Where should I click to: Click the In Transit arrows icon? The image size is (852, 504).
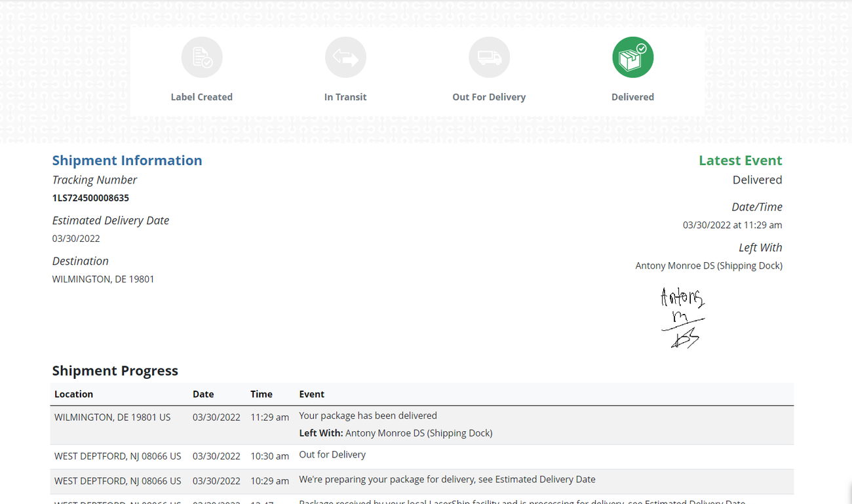click(345, 57)
